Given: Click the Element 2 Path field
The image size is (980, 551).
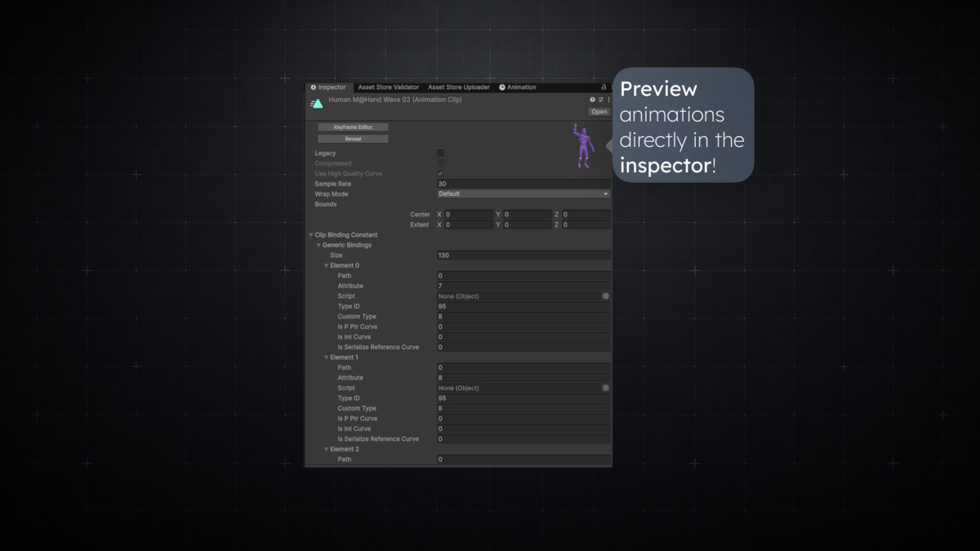Looking at the screenshot, I should (523, 460).
